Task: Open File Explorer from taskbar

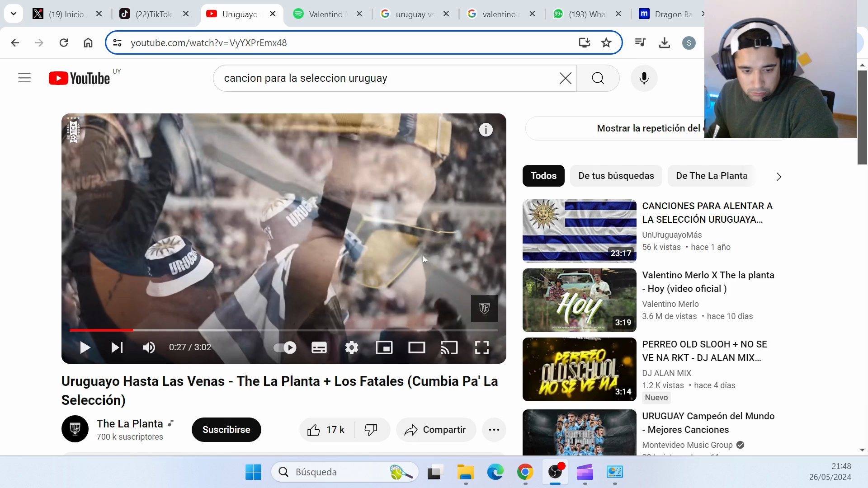Action: coord(465,472)
